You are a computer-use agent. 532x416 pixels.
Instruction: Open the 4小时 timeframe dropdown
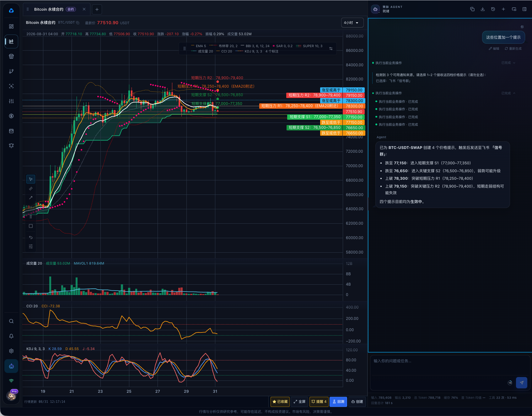352,23
